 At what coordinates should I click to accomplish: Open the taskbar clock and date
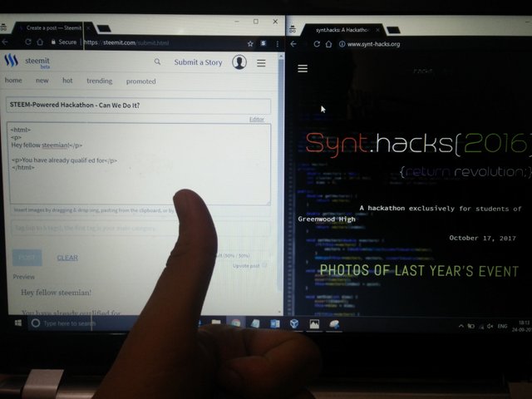[522, 326]
